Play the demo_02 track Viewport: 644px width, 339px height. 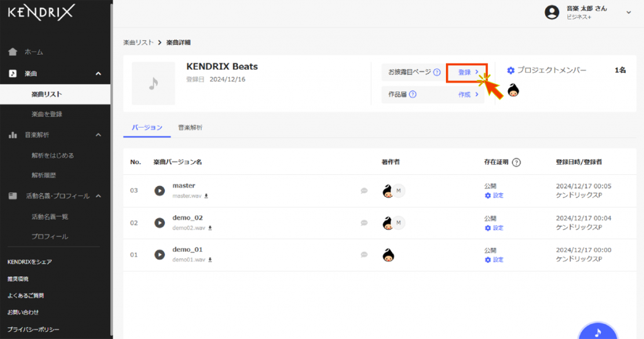click(160, 223)
